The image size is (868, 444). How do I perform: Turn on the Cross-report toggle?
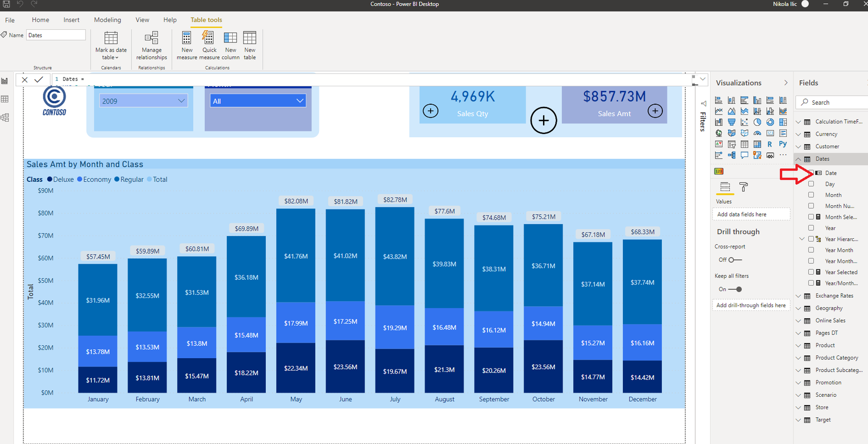(x=735, y=260)
